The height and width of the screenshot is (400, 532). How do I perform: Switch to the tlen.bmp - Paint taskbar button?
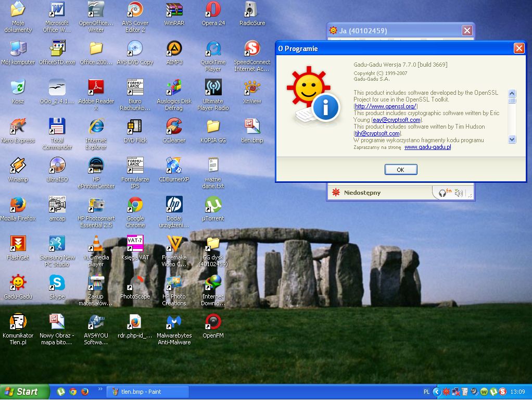tap(148, 392)
